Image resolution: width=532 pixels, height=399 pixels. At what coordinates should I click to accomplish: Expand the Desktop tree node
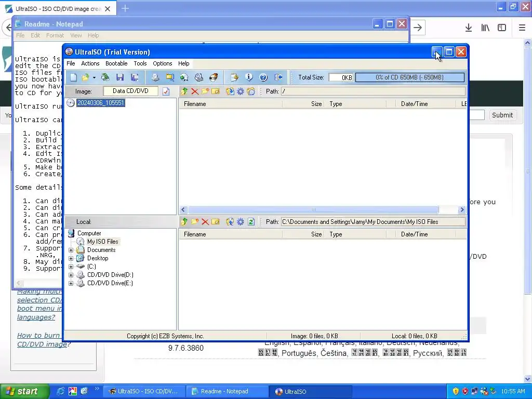click(x=71, y=259)
